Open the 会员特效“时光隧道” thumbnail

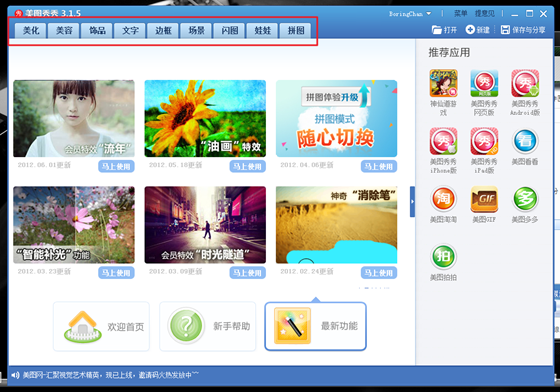click(x=205, y=225)
